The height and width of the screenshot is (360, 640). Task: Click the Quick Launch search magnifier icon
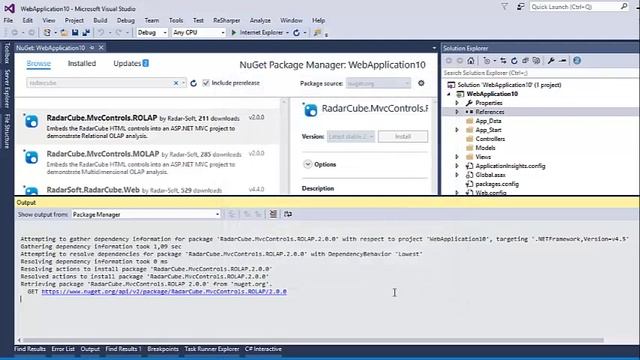[x=624, y=7]
